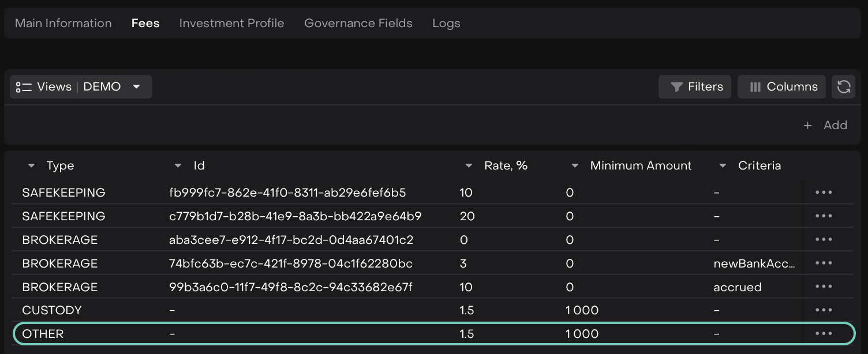Expand the Type column sort arrow
Screen dimensions: 868x354
coord(31,166)
